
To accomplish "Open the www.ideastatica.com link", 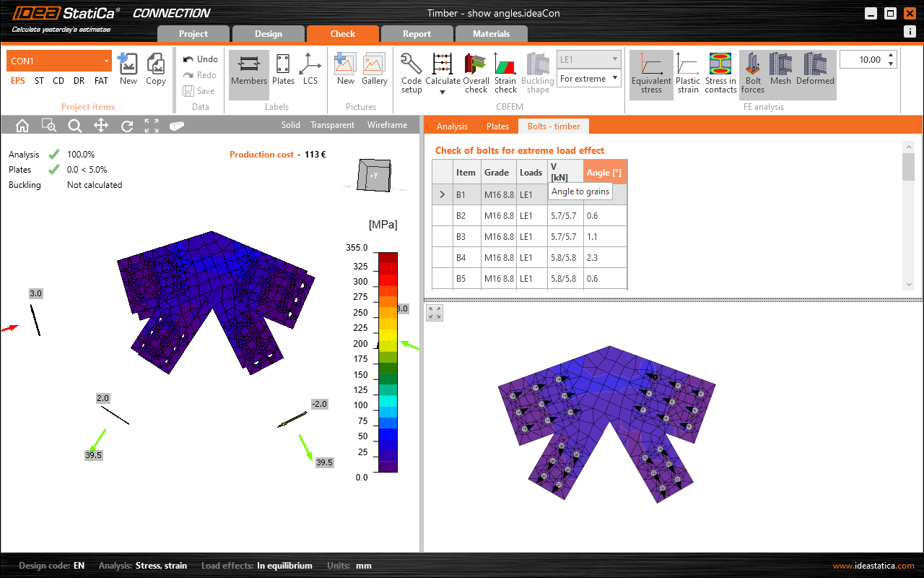I will coord(873,566).
